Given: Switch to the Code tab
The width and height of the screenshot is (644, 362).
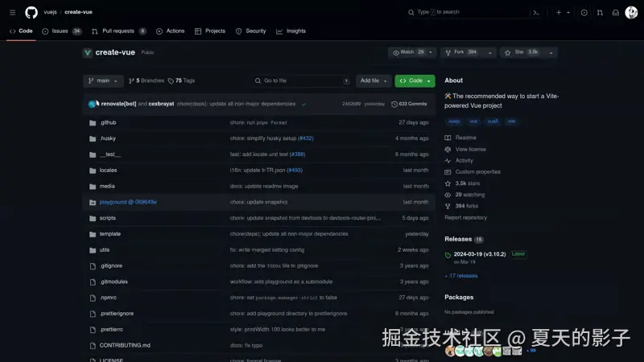Looking at the screenshot, I should click(21, 31).
